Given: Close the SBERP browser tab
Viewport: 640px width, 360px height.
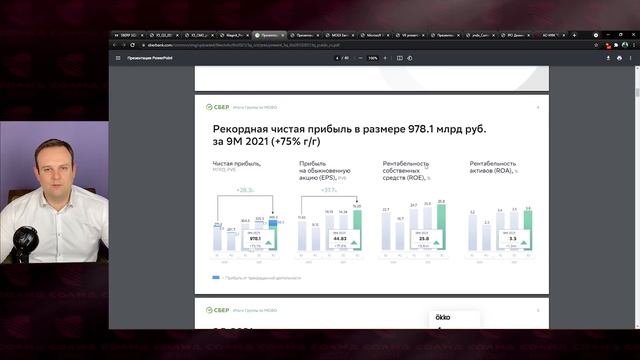Looking at the screenshot, I should pos(142,35).
